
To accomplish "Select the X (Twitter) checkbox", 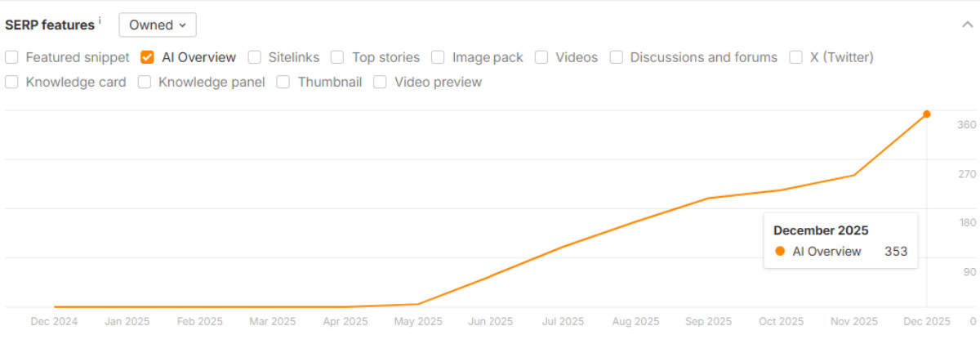I will pyautogui.click(x=795, y=57).
